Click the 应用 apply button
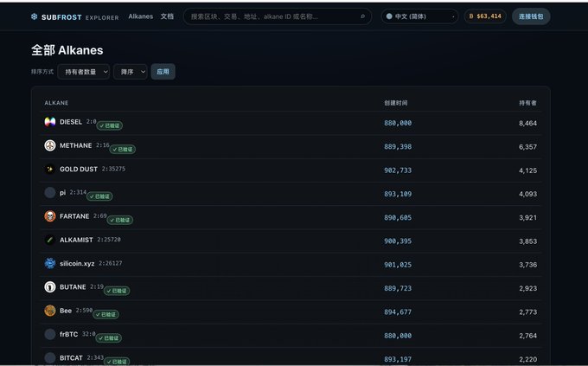 pyautogui.click(x=163, y=72)
